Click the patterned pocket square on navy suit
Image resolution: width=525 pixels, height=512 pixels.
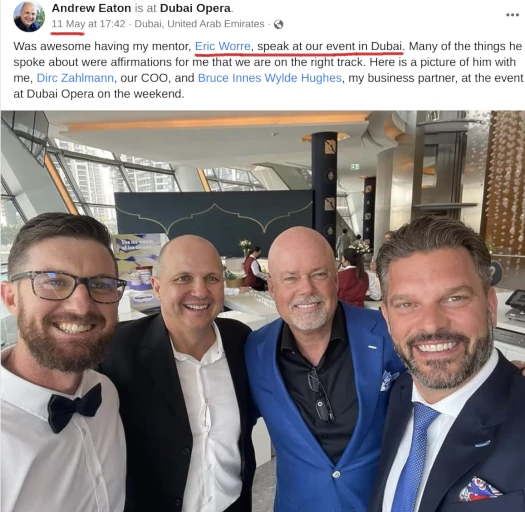[x=480, y=490]
